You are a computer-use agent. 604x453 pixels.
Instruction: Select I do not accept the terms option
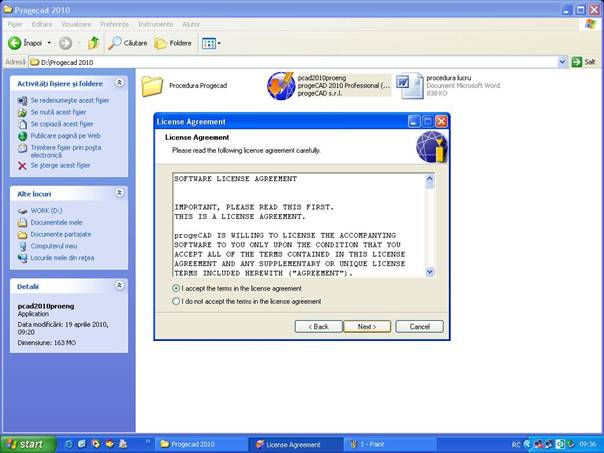pyautogui.click(x=177, y=301)
